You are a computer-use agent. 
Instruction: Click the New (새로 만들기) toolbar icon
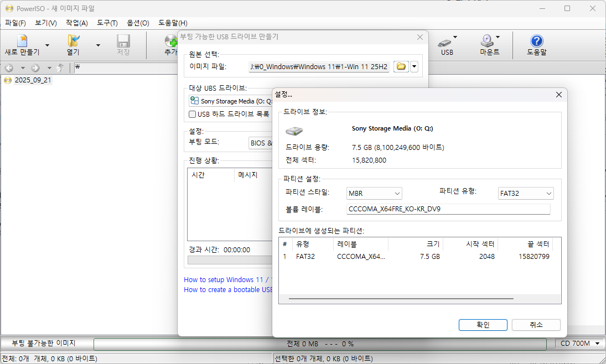[22, 45]
